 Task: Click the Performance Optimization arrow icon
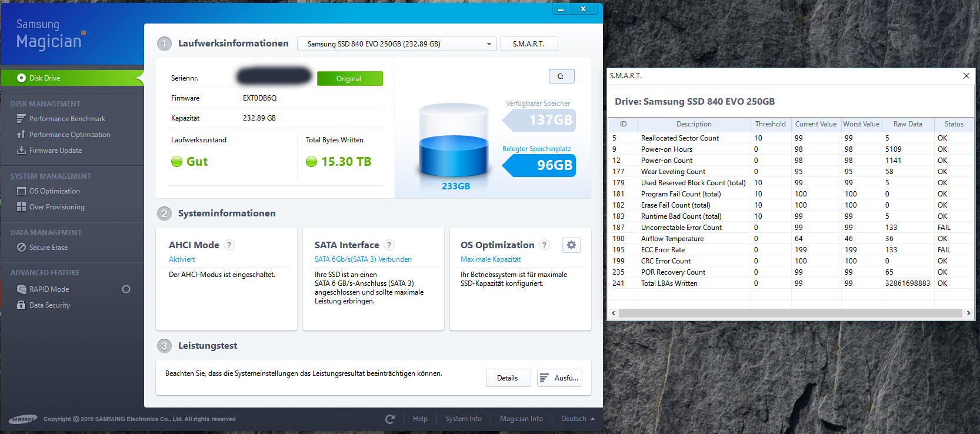[x=21, y=134]
